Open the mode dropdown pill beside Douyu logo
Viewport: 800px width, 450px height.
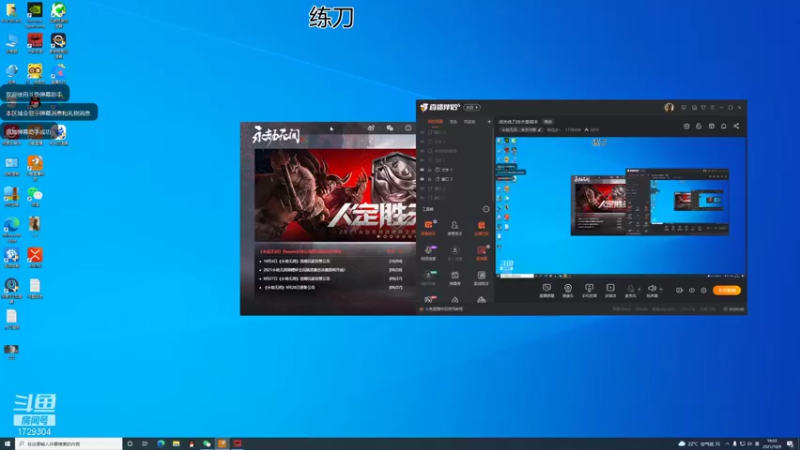[x=471, y=108]
